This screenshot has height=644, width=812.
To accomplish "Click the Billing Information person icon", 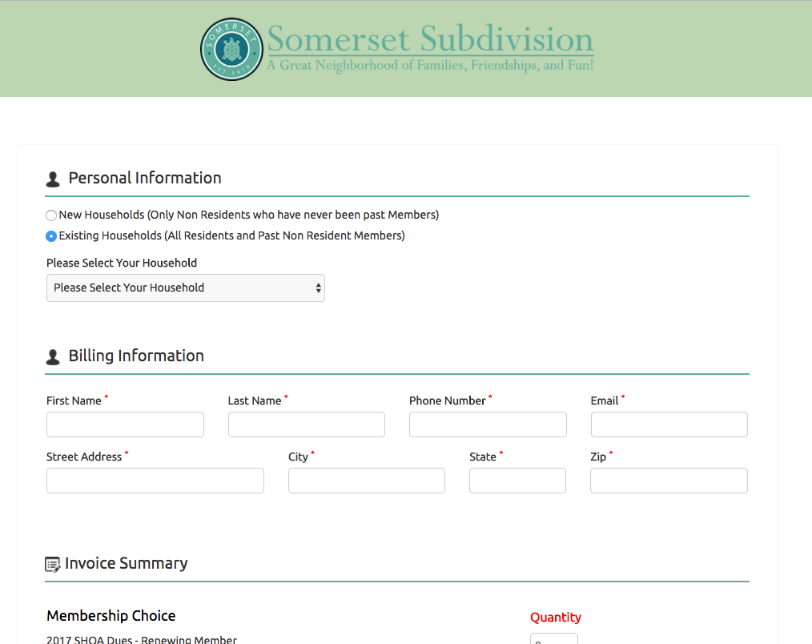I will pos(53,357).
